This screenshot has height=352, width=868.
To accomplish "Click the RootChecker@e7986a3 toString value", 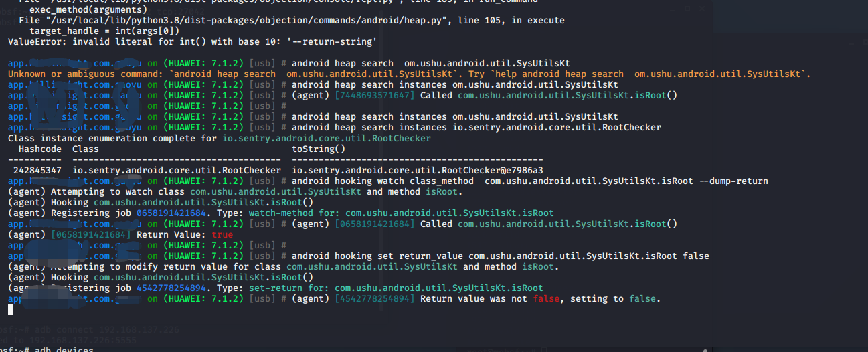I will coord(418,171).
